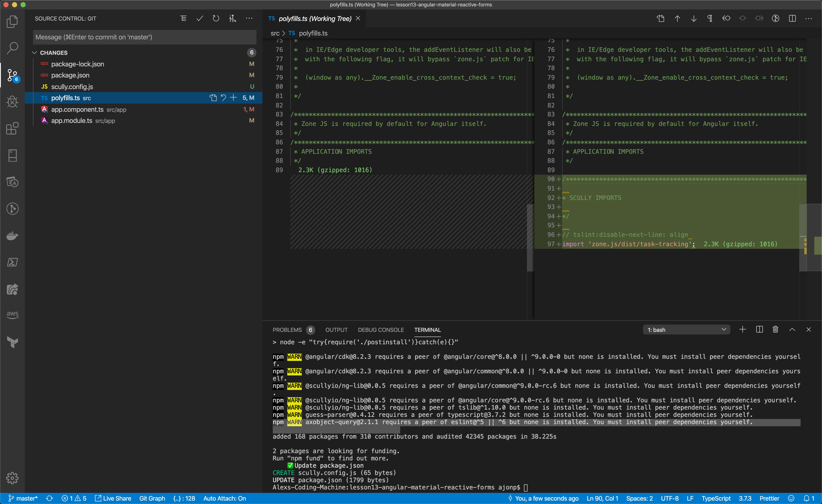Discard changes on polyfills.ts row
The height and width of the screenshot is (504, 822).
click(223, 98)
